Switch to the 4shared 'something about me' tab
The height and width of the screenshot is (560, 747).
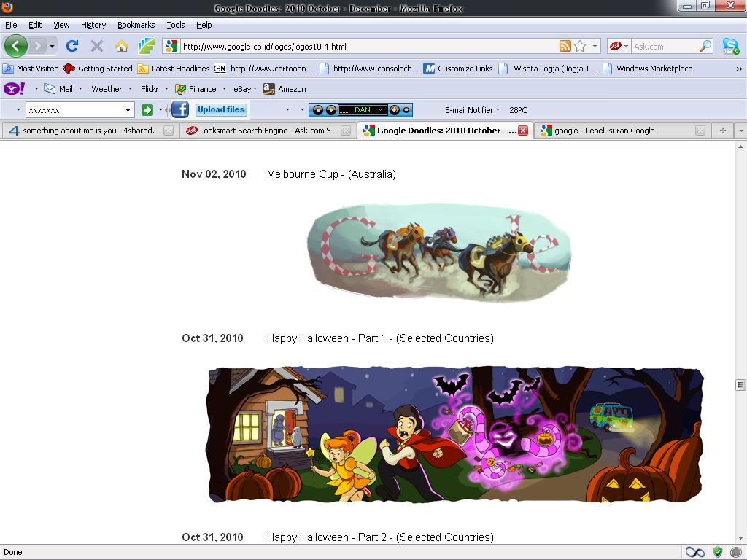tap(90, 131)
